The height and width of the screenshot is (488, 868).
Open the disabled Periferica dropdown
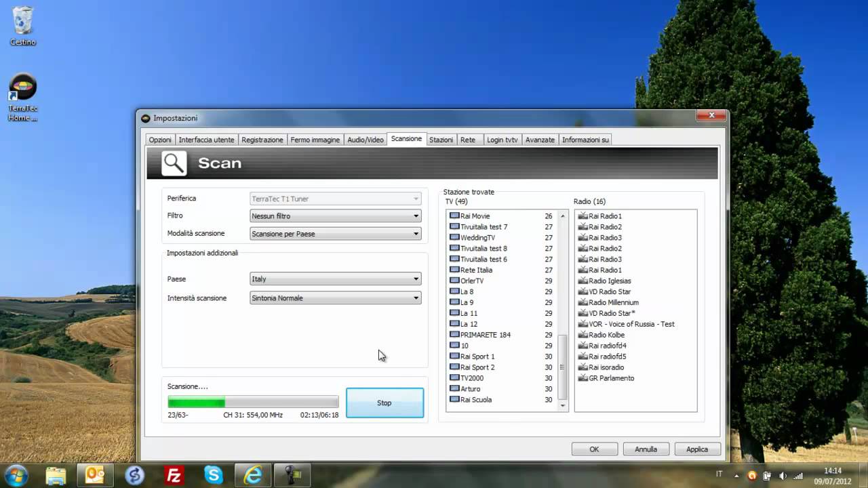(336, 199)
